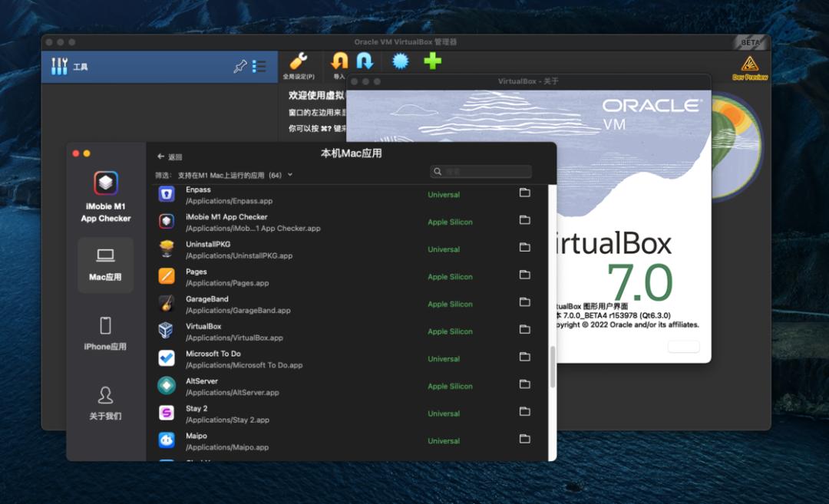Click the blank button in VirtualBox About dialog
829x504 pixels.
pos(683,347)
